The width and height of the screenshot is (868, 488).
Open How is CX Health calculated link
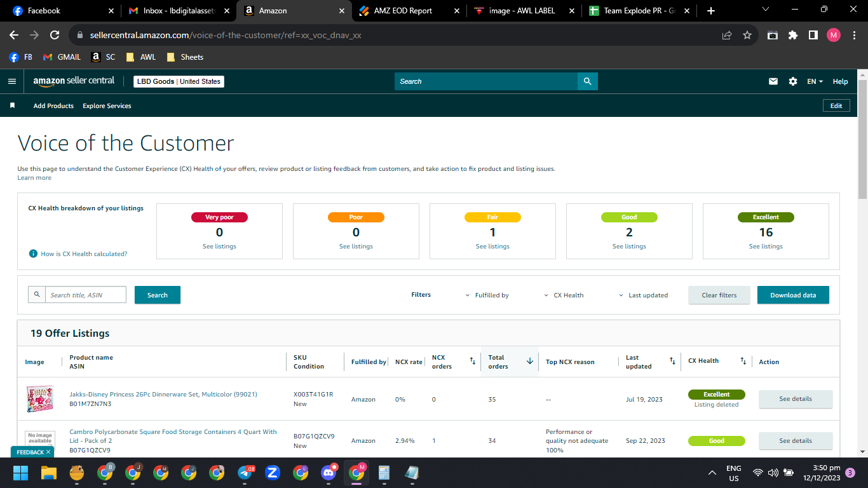point(84,254)
